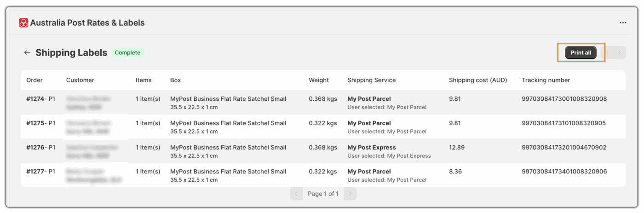644x213 pixels.
Task: Click the Australia Post app logo icon
Action: pyautogui.click(x=23, y=23)
